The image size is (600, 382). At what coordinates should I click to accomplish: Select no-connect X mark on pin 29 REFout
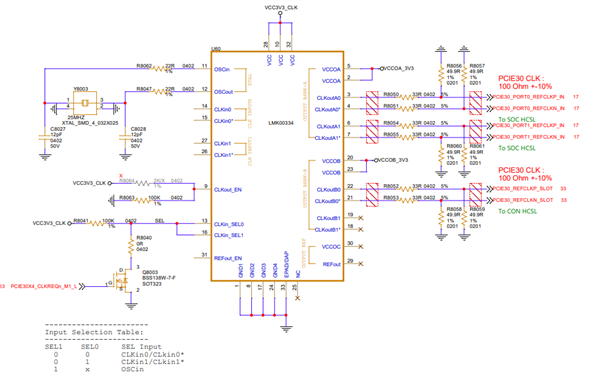(x=360, y=264)
